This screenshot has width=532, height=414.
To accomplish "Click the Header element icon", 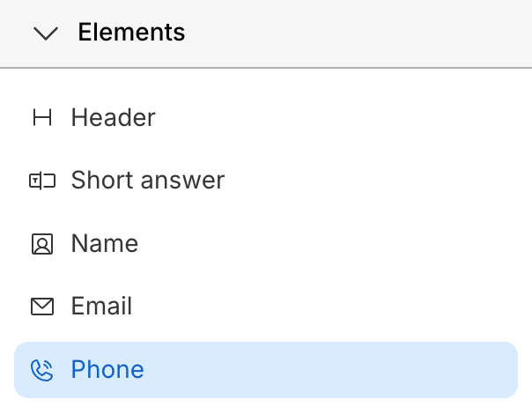I will click(41, 118).
